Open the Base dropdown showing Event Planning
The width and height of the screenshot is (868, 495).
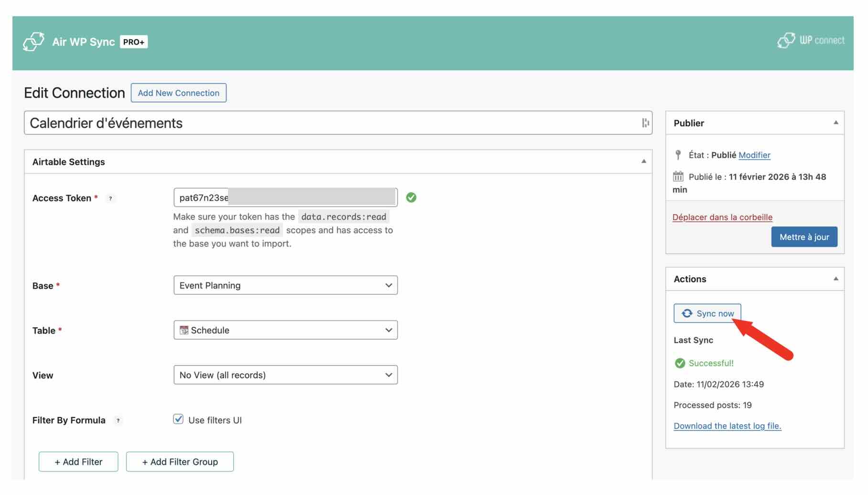(x=285, y=285)
